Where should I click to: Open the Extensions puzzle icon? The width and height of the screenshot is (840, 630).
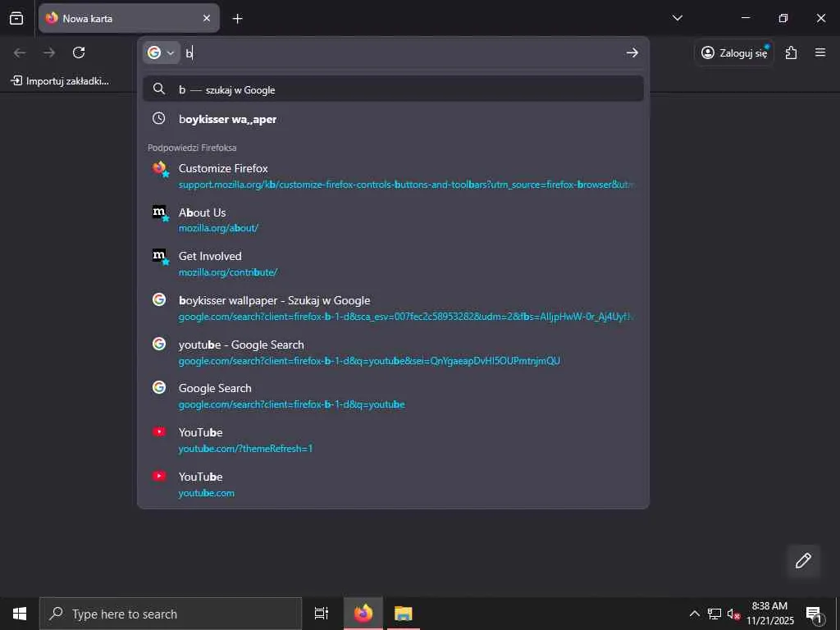[792, 52]
